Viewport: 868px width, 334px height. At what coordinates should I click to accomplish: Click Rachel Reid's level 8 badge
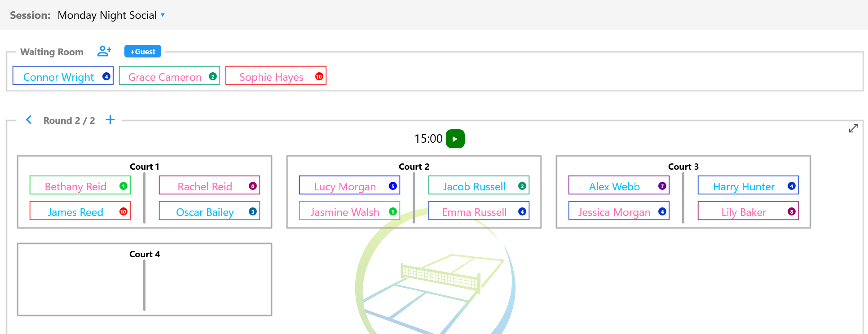[252, 186]
